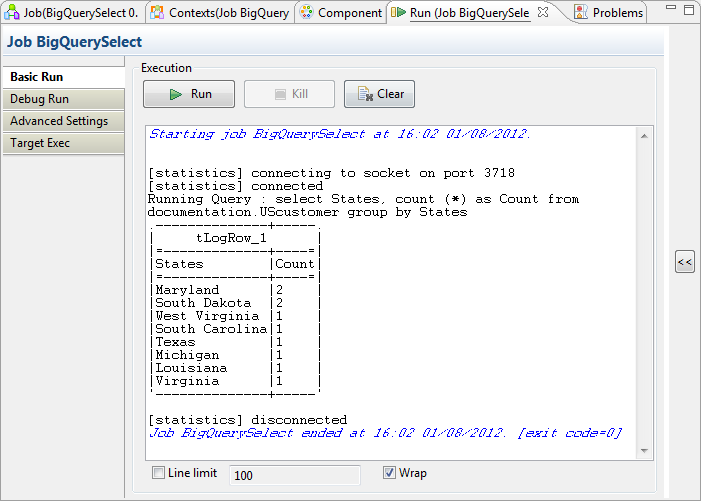Open the Debug Run side tab
This screenshot has width=701, height=501.
[x=63, y=99]
